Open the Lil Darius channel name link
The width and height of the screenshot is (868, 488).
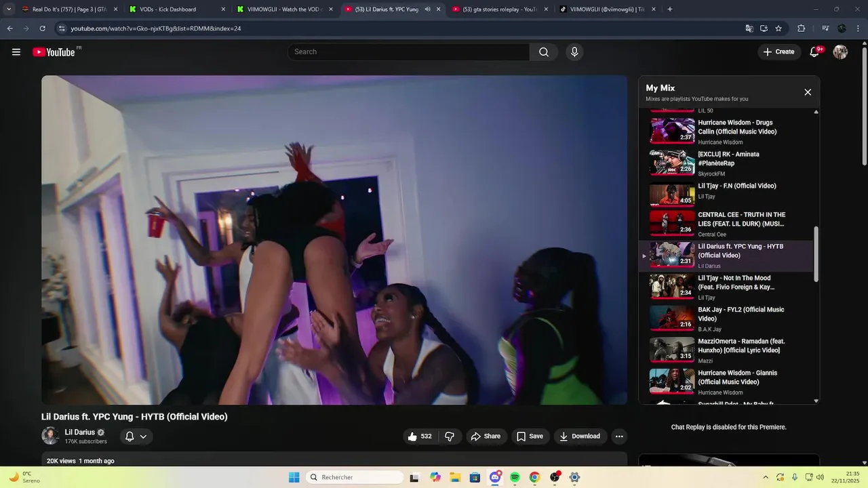pos(80,432)
